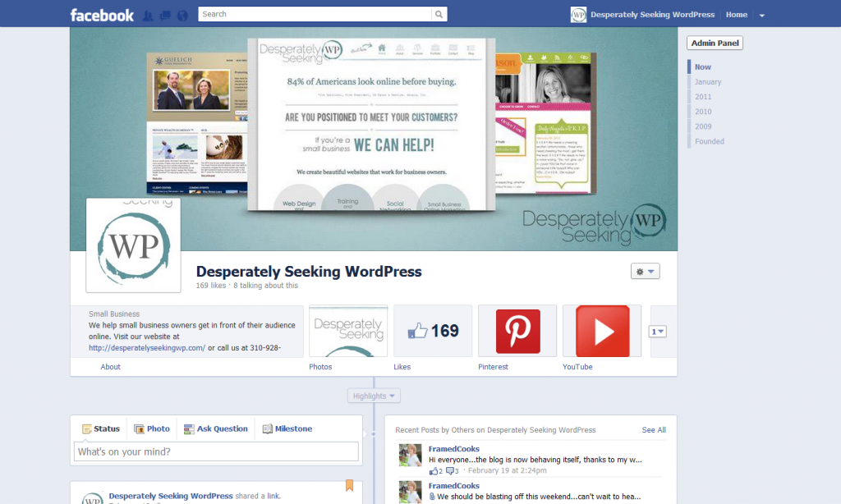
Task: Select the Photo tab in composer
Action: (152, 429)
